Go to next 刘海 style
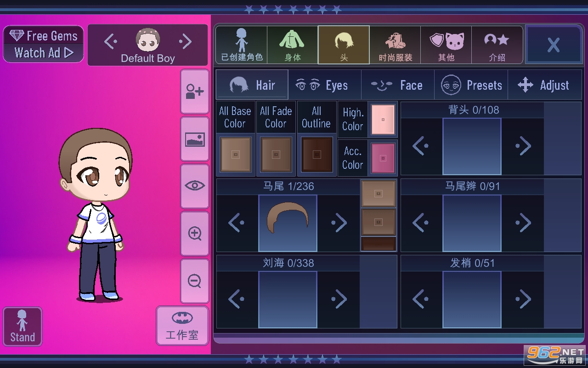588x368 pixels. pos(339,299)
